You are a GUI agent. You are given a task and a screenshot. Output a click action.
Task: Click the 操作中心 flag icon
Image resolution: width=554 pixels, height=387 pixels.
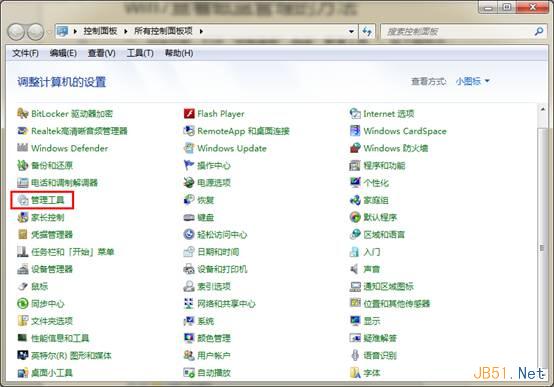coord(189,165)
